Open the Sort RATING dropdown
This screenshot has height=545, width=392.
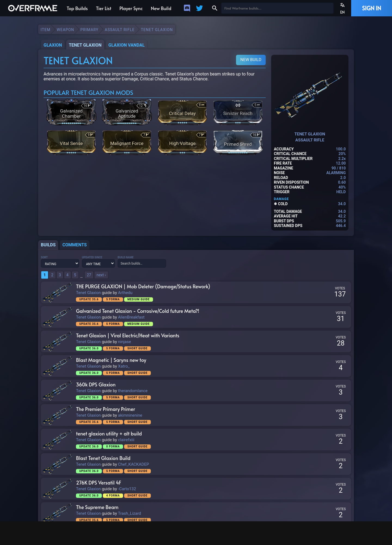[60, 264]
